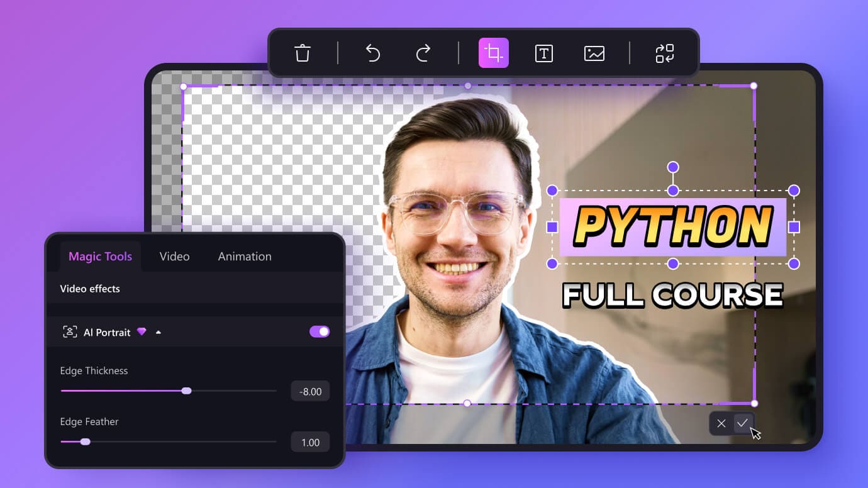This screenshot has height=488, width=868.
Task: Cancel crop with the X icon
Action: coord(721,423)
